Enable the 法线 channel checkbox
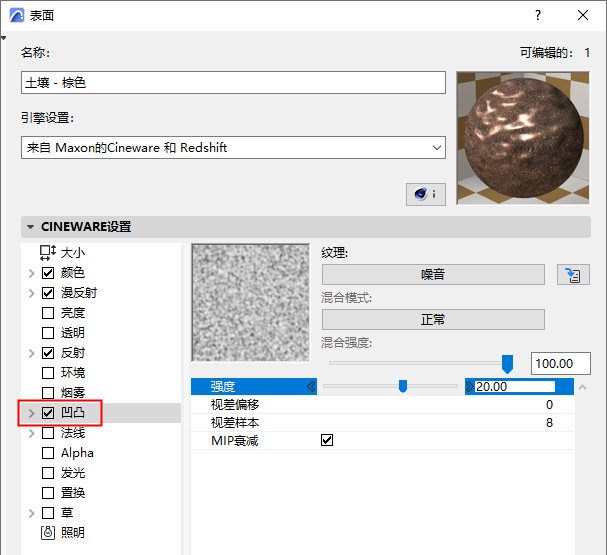Viewport: 607px width, 555px height. pos(48,433)
